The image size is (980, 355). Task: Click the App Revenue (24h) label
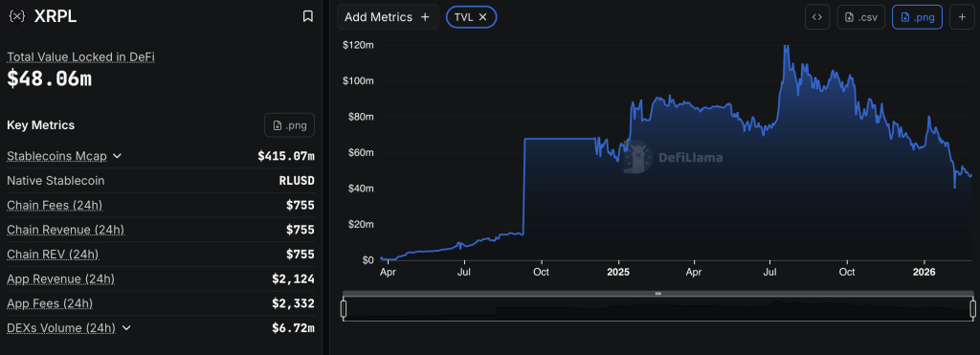[60, 278]
